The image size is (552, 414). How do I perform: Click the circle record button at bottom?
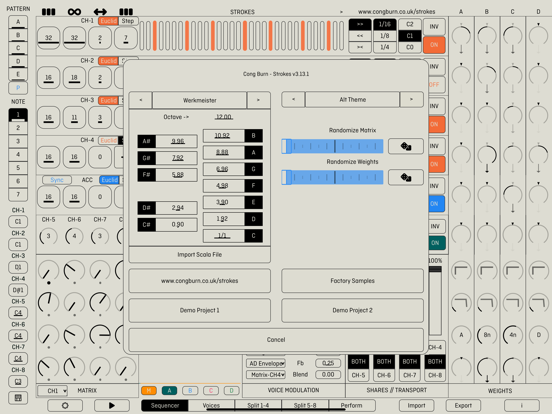[65, 406]
